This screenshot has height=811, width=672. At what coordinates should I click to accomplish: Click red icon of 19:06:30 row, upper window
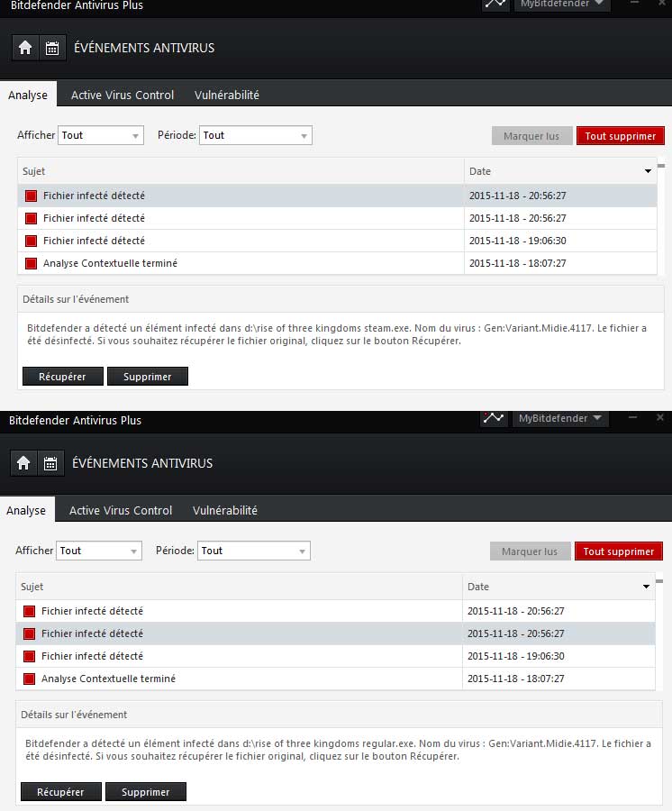[x=31, y=241]
